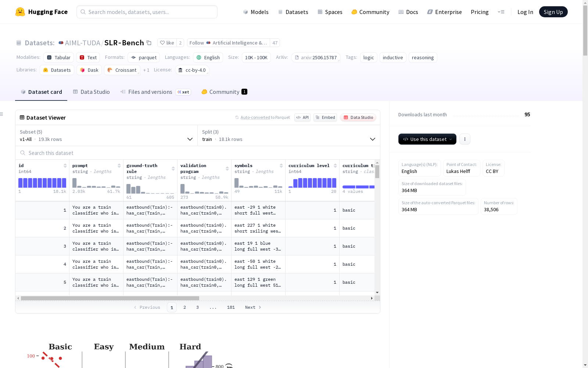Open the arxiv:2506.15787 paper tag
This screenshot has height=368, width=588.
coord(316,57)
